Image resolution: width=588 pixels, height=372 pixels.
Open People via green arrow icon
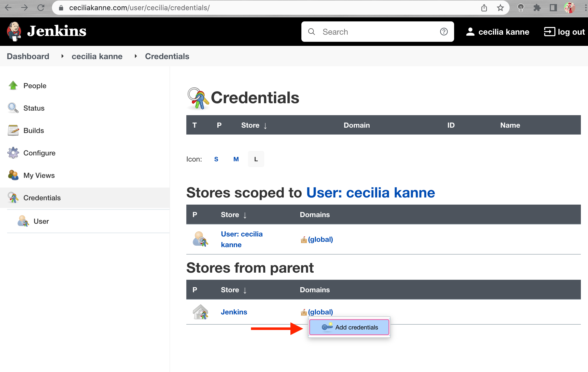point(13,86)
